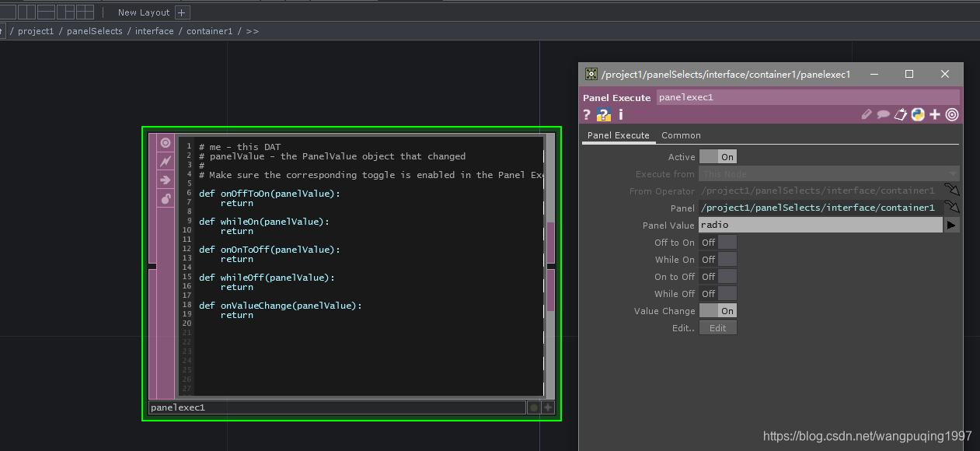Click the 'def onOnToOff(panelValue):' code line

coord(270,250)
